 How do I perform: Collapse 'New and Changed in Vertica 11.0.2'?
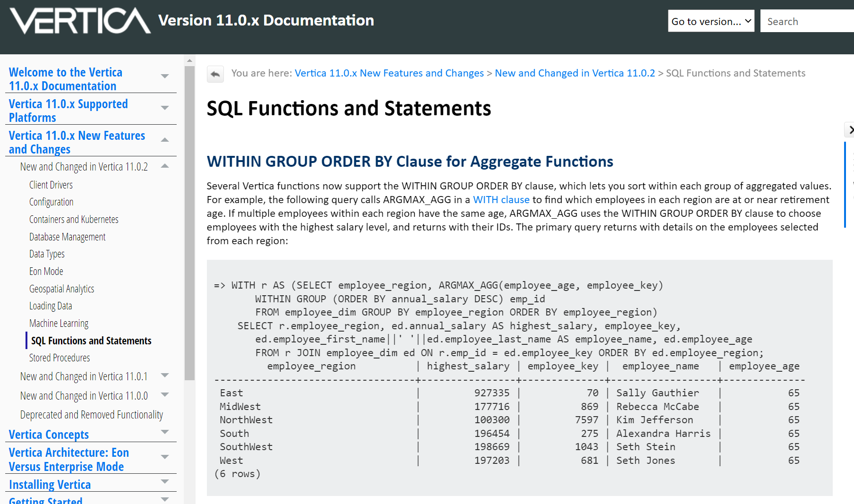[x=165, y=166]
